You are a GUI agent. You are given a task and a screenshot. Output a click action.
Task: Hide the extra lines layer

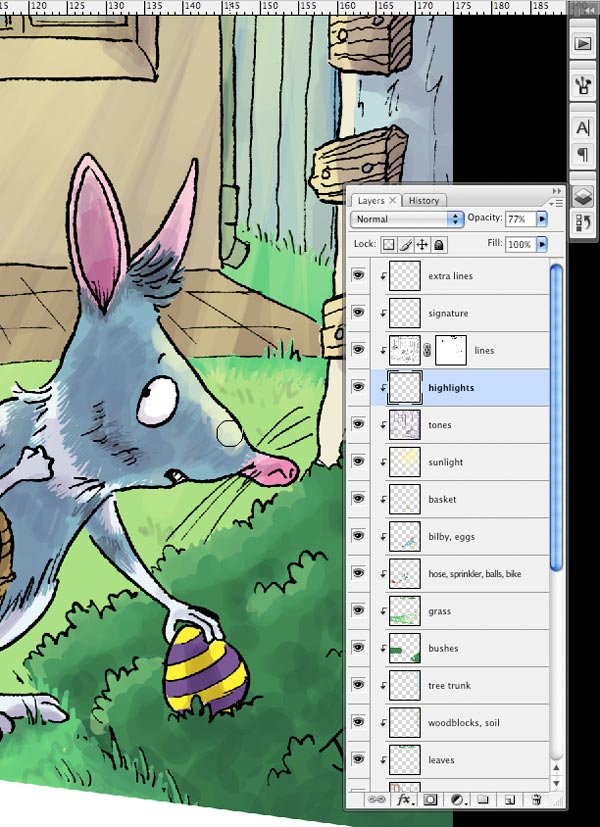[359, 276]
